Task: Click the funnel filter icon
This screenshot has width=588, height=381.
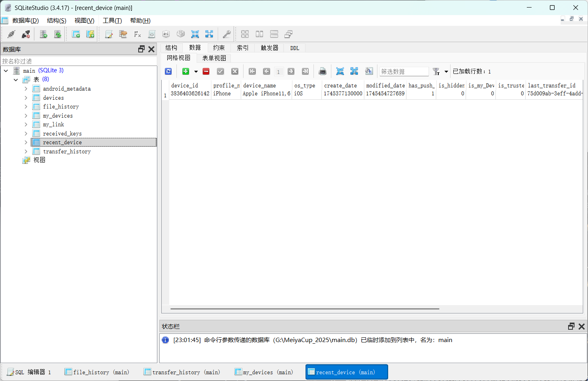Action: 436,72
